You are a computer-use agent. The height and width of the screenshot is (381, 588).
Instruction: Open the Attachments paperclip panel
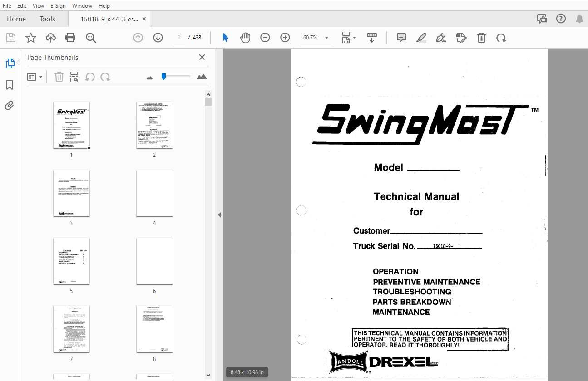click(x=10, y=106)
